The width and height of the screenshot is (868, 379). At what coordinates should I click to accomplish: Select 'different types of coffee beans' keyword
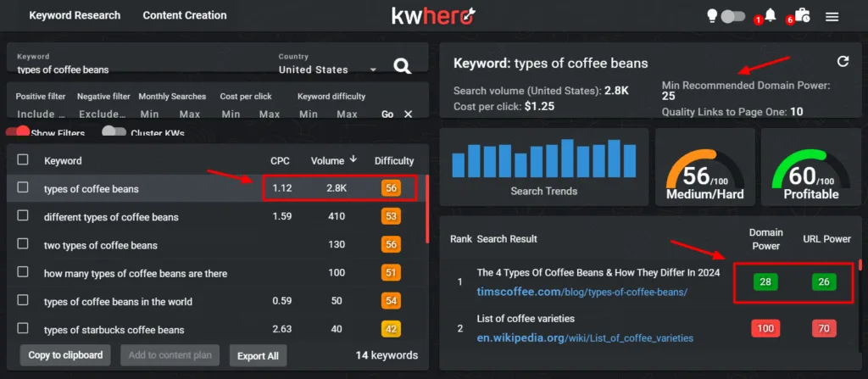[x=111, y=217]
